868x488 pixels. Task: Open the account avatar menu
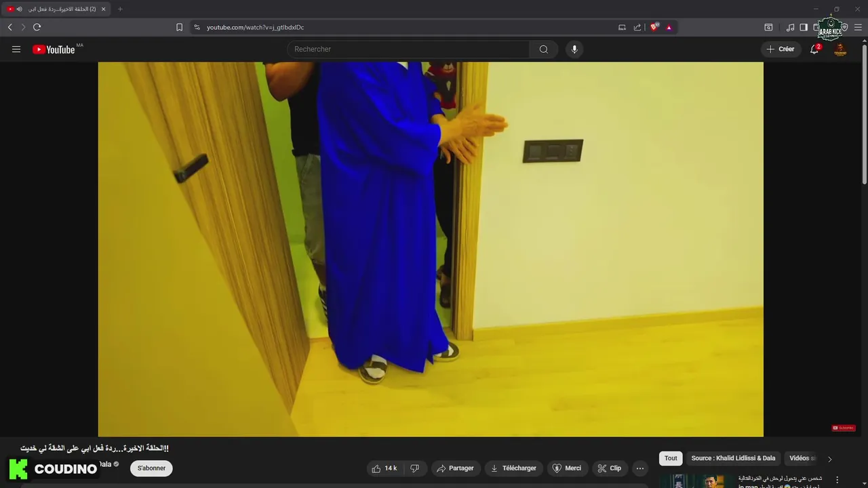click(x=840, y=49)
